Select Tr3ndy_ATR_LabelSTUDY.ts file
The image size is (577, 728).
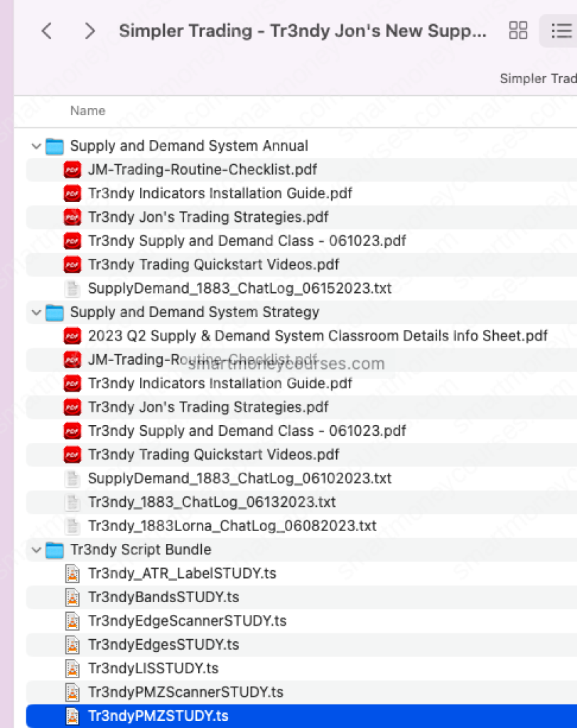(182, 573)
